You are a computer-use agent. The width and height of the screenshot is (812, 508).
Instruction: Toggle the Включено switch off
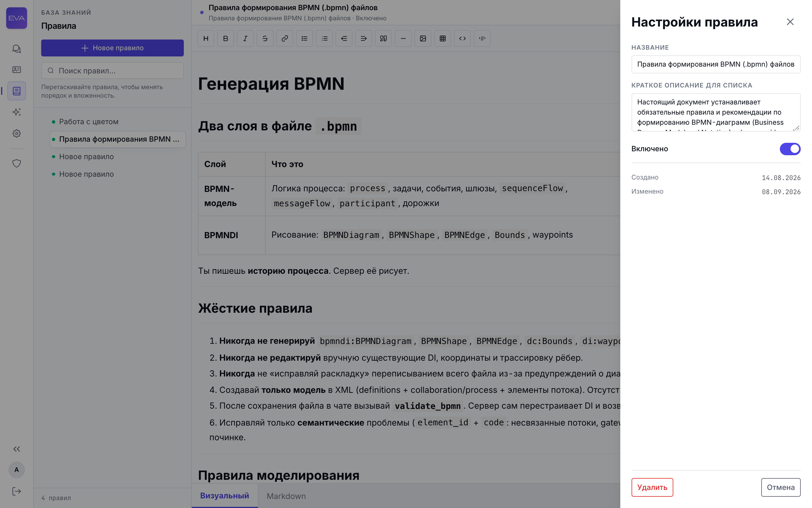790,149
